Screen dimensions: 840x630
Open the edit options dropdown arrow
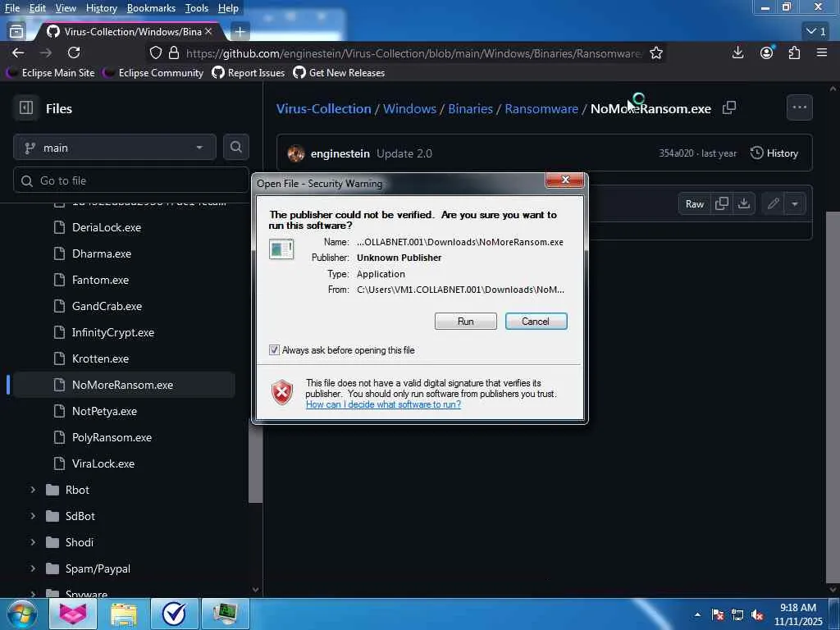pos(795,203)
